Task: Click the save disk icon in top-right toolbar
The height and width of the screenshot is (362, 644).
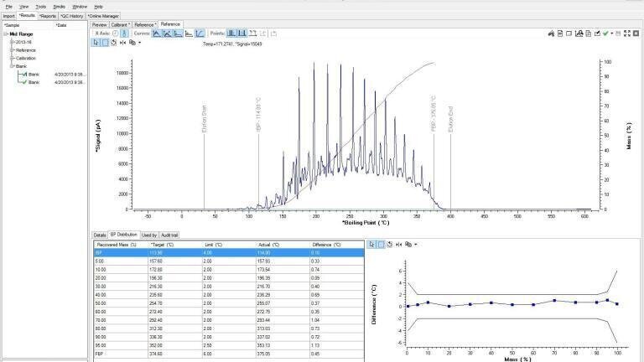Action: pyautogui.click(x=618, y=34)
